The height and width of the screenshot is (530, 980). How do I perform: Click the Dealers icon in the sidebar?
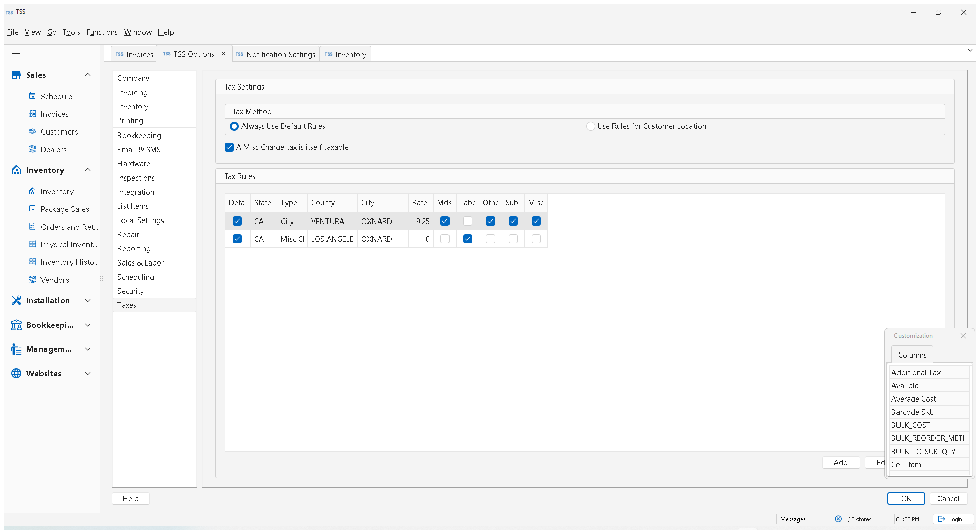point(32,149)
